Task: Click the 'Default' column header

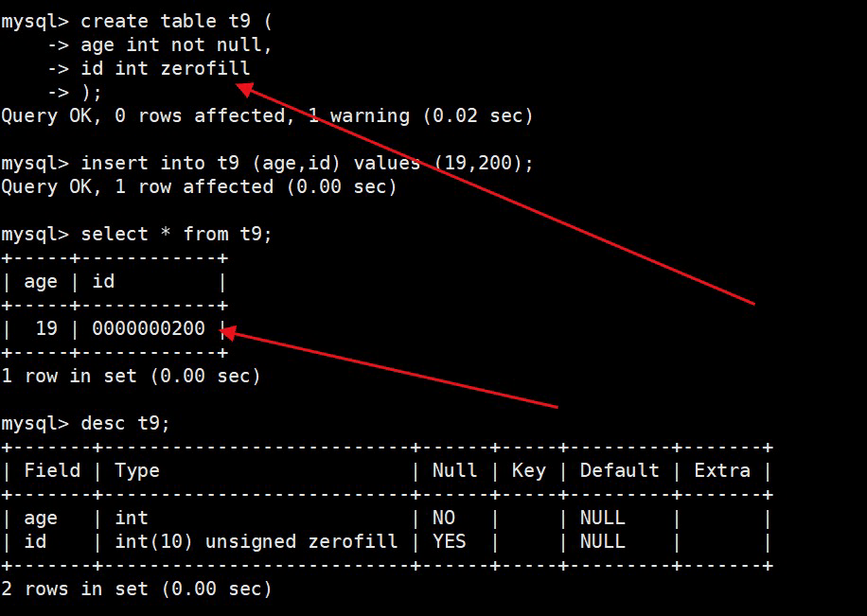Action: (x=619, y=470)
